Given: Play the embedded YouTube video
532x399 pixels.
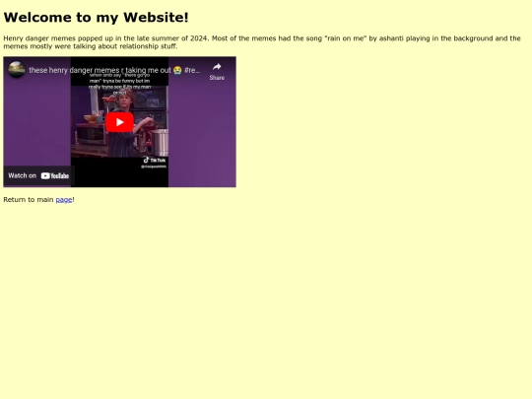Looking at the screenshot, I should (x=119, y=122).
